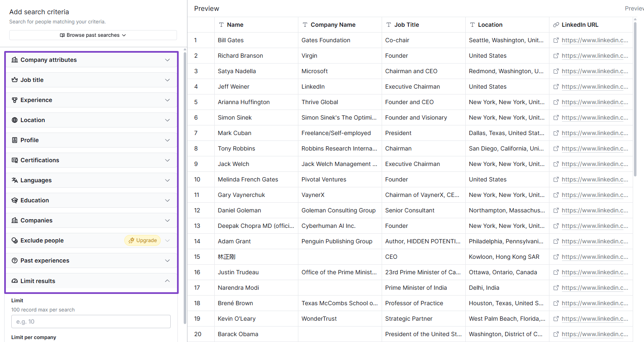Expand the Company attributes section chevron
644x342 pixels.
tap(167, 60)
